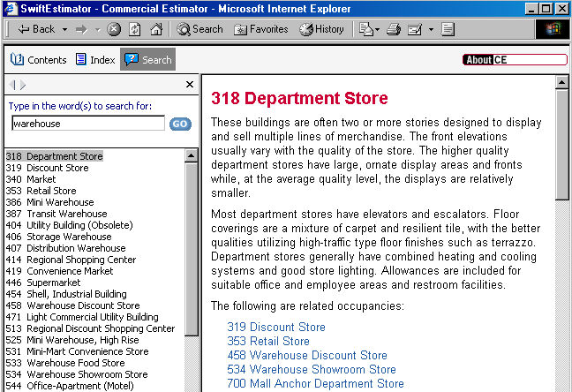Switch to the Contents tab

point(38,59)
